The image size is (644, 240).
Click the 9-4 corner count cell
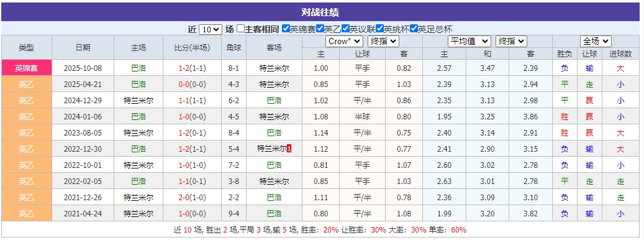coord(234,214)
